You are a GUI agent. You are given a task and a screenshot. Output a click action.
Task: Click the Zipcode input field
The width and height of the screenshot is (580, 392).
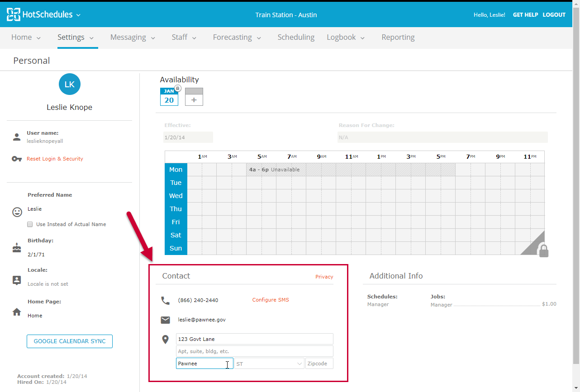pos(319,363)
